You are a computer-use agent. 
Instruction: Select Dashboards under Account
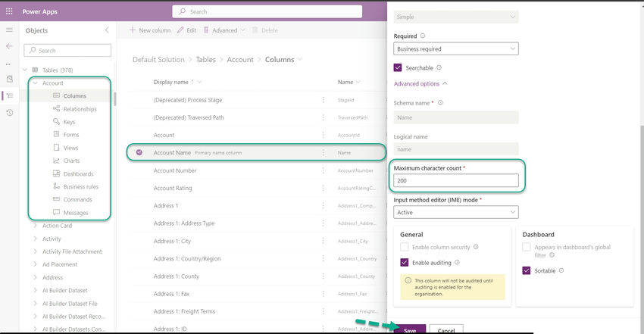click(79, 173)
